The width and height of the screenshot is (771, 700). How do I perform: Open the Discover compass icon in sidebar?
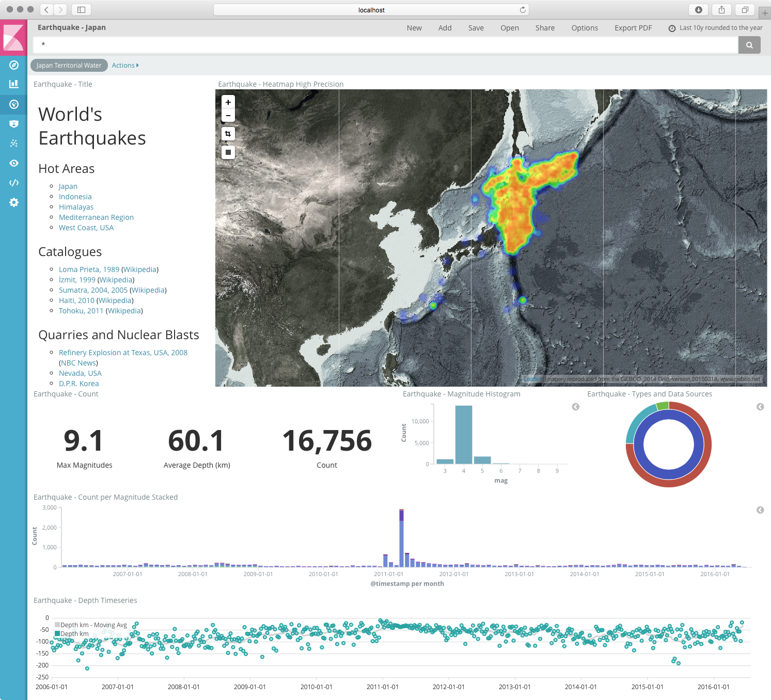[14, 65]
